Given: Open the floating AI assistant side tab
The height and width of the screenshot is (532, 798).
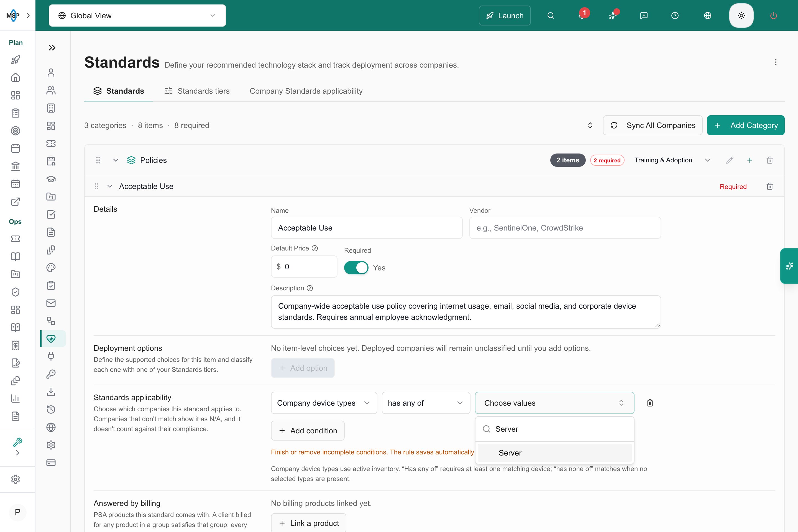Looking at the screenshot, I should (789, 266).
